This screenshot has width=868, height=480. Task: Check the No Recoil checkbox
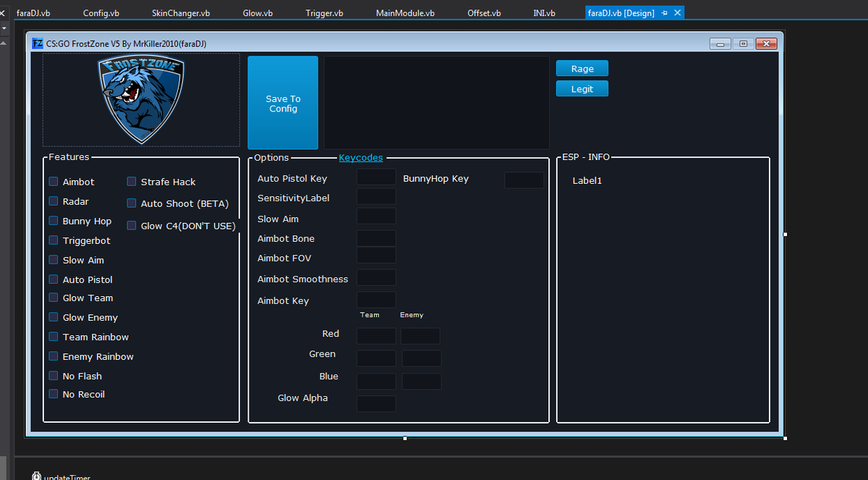click(54, 394)
